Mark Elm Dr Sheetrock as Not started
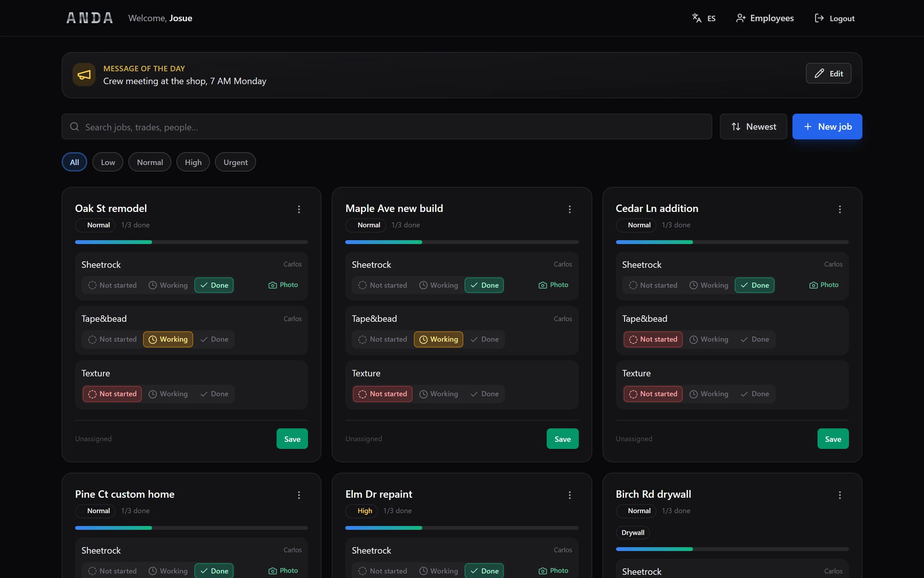 pyautogui.click(x=382, y=571)
